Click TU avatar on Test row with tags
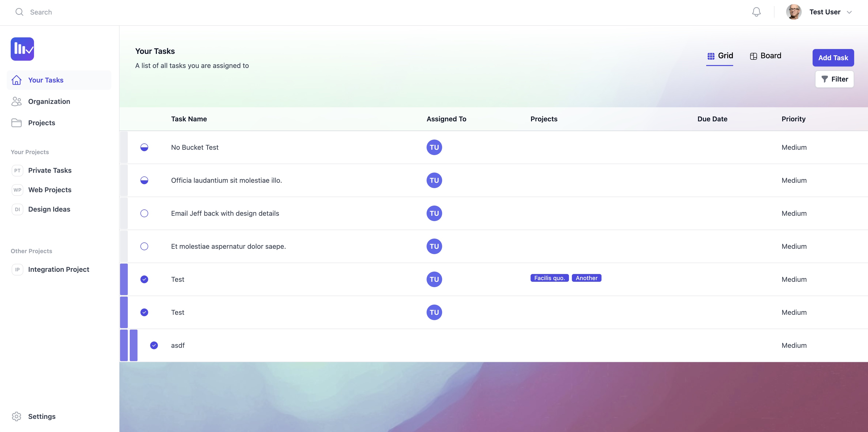The height and width of the screenshot is (432, 868). point(434,280)
